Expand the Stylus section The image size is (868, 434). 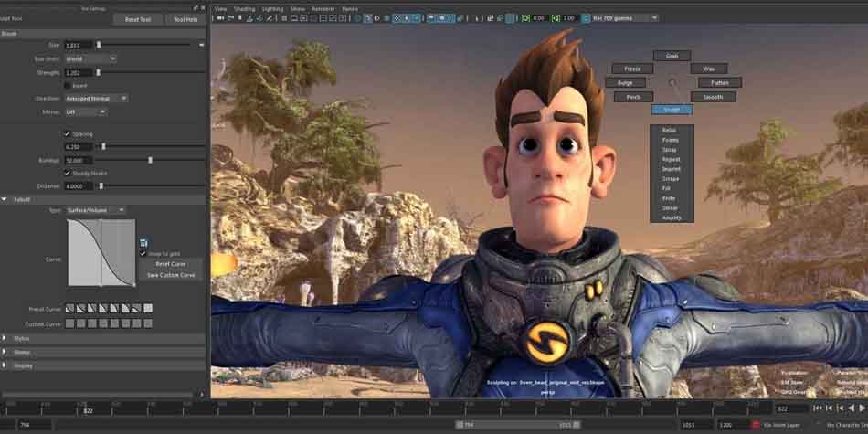[5, 338]
